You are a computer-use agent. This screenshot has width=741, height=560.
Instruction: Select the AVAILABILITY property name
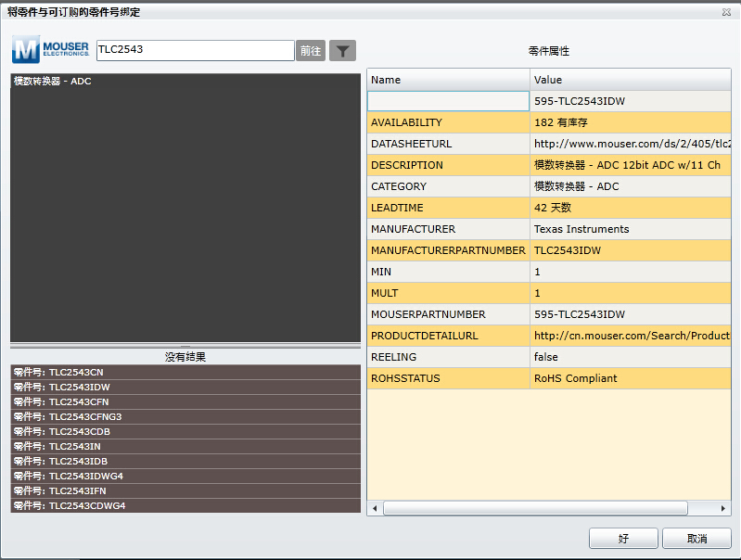coord(448,122)
